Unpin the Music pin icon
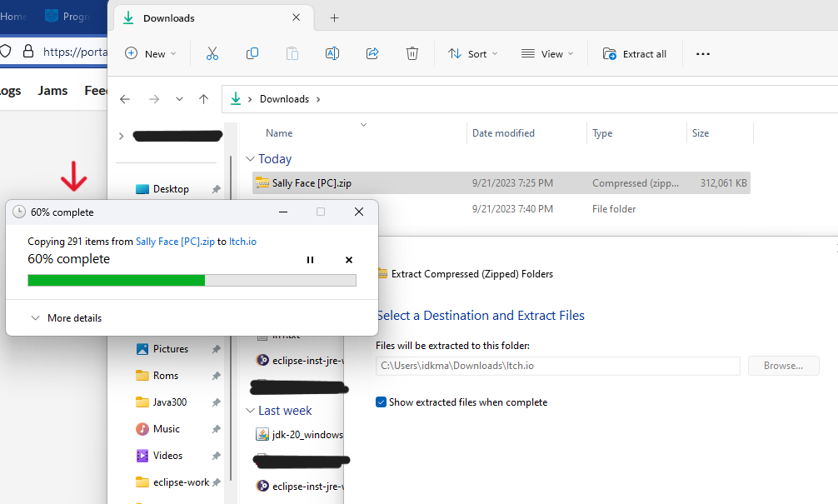 [216, 429]
